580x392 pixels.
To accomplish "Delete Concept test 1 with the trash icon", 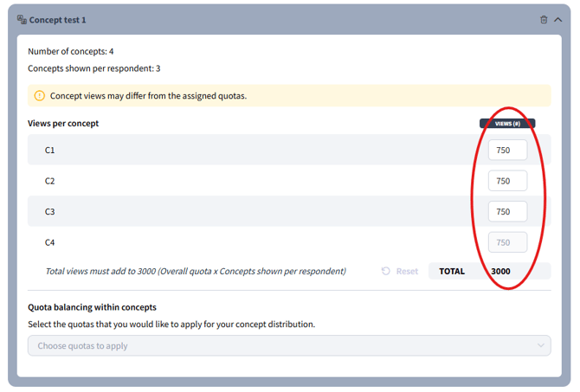I will [x=544, y=19].
